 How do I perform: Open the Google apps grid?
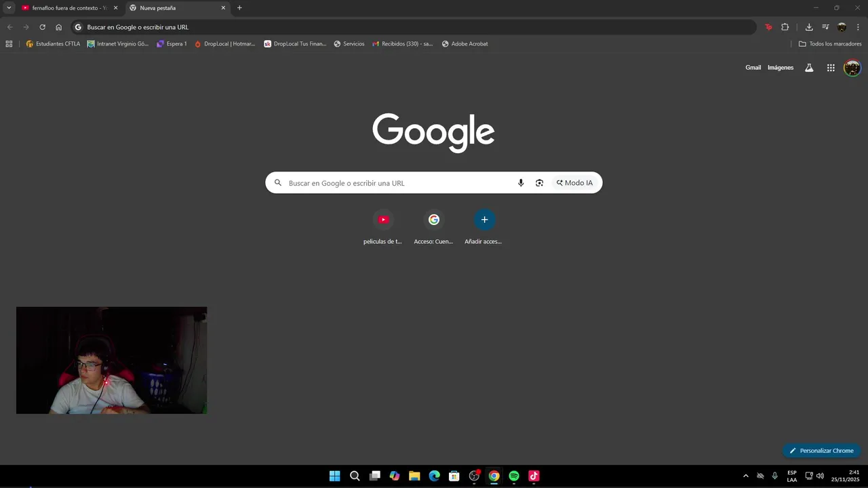point(831,68)
